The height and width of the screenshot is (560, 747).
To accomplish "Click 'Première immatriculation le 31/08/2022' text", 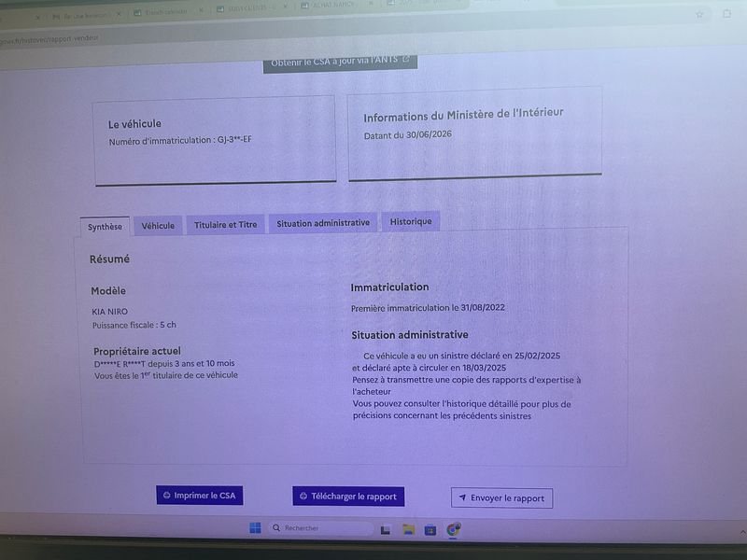I will [428, 308].
